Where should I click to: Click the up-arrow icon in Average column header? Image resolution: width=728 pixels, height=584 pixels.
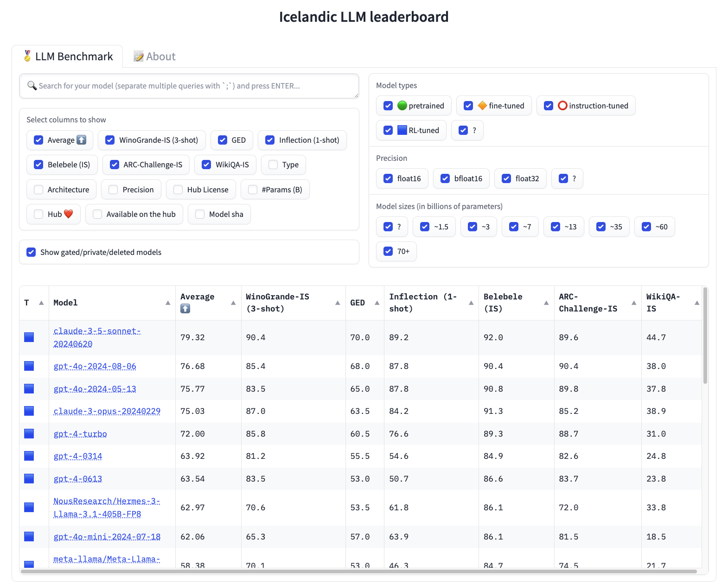pyautogui.click(x=185, y=309)
